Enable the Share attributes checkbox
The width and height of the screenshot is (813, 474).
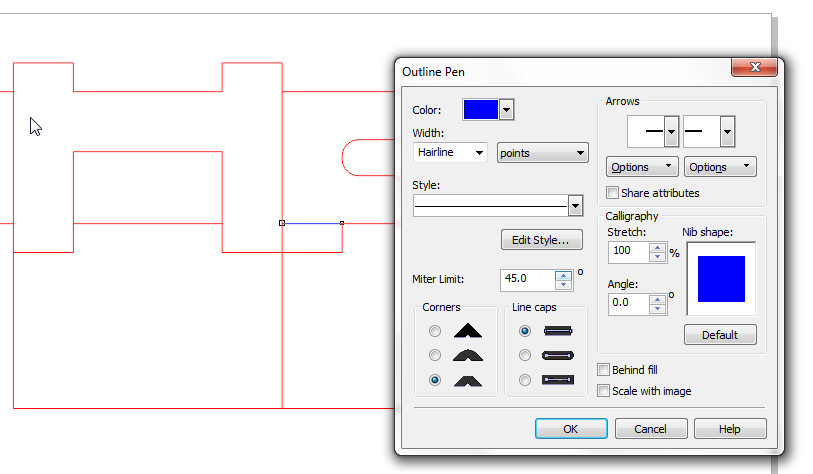point(612,193)
